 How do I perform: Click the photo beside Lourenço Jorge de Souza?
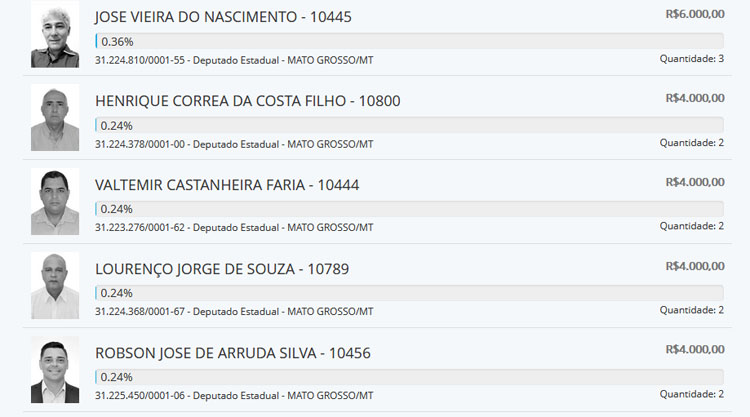point(55,286)
